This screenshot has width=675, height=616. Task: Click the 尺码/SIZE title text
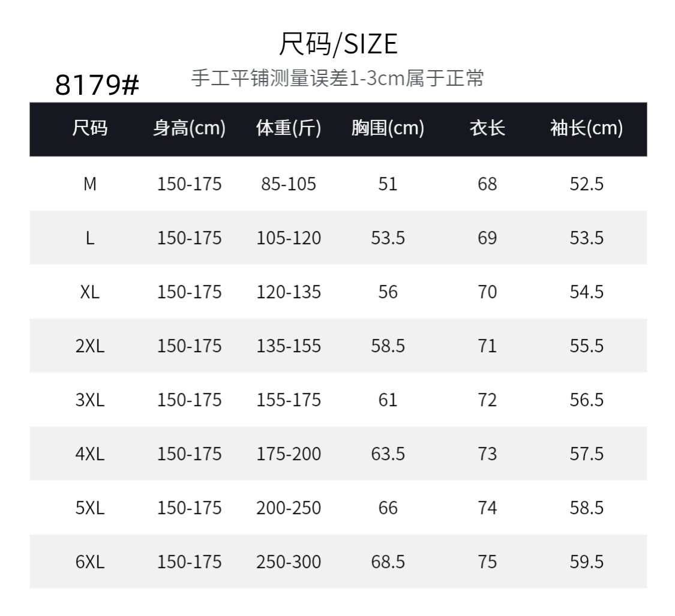[x=338, y=44]
